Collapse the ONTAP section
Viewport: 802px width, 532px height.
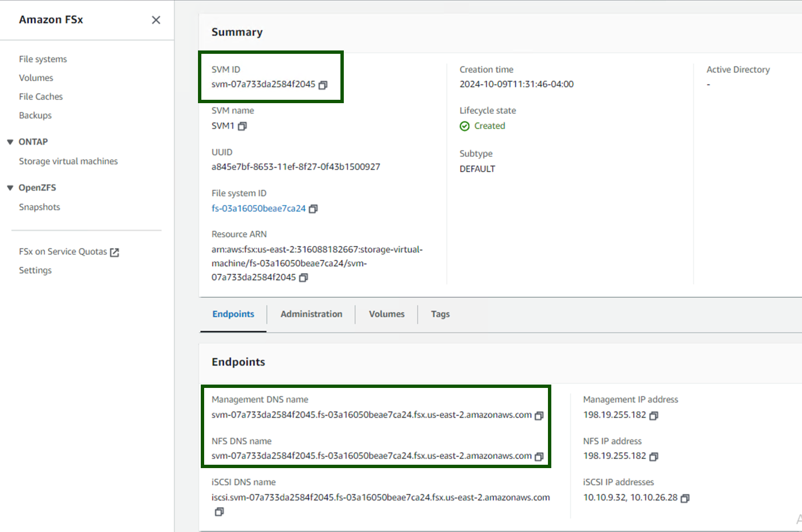point(10,142)
